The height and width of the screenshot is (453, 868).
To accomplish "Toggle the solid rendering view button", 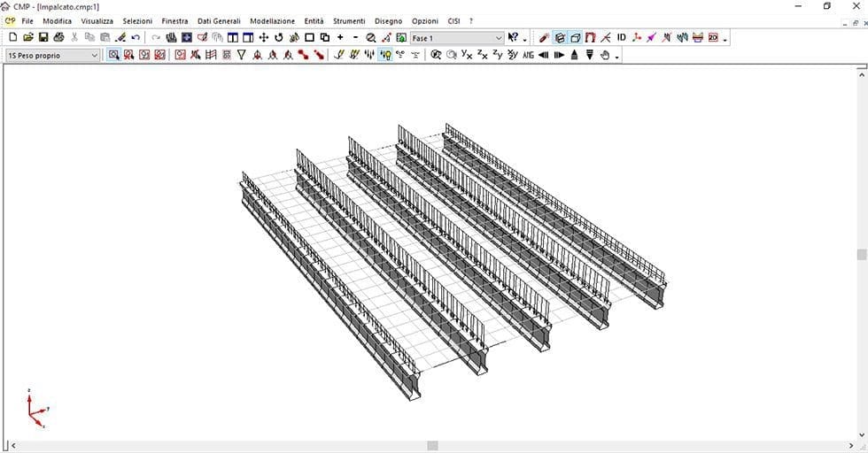I will coord(560,38).
